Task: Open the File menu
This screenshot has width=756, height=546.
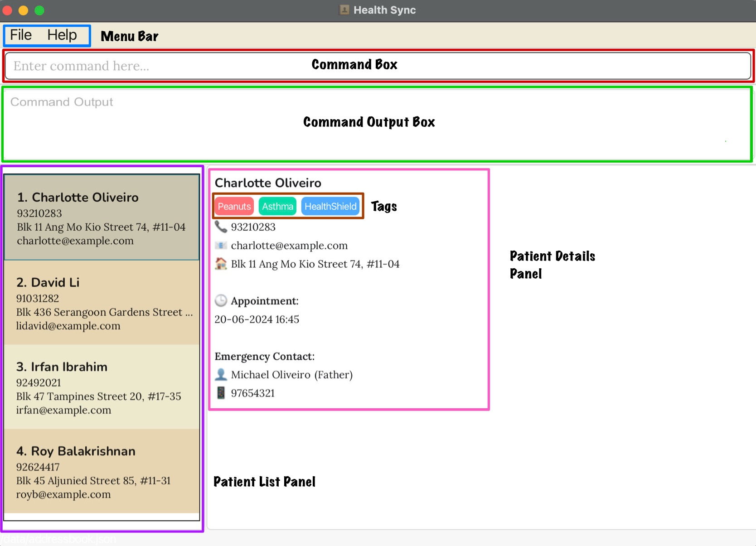Action: [21, 35]
